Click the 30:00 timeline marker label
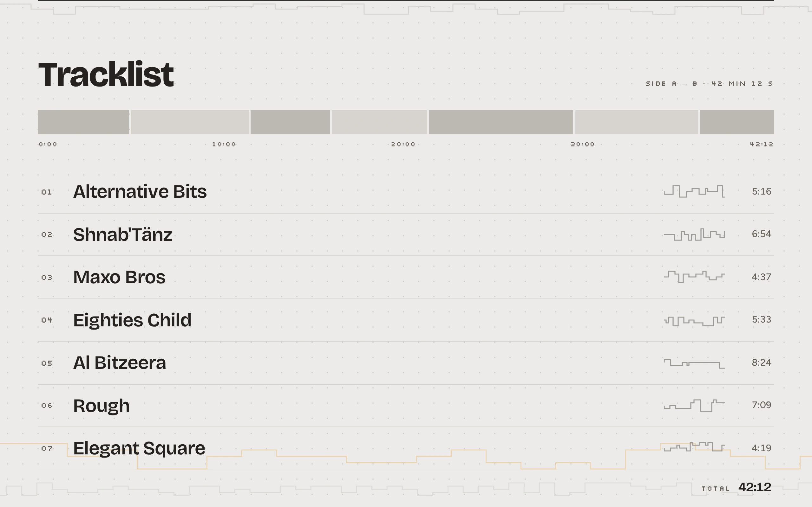Viewport: 812px width, 507px height. click(582, 144)
